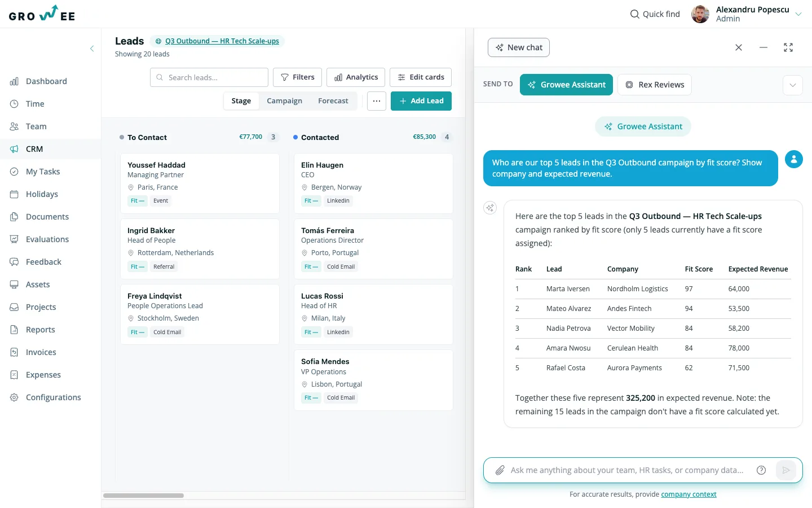Screen dimensions: 812x508
Task: Open Sofia Mendes's lead card
Action: [373, 380]
